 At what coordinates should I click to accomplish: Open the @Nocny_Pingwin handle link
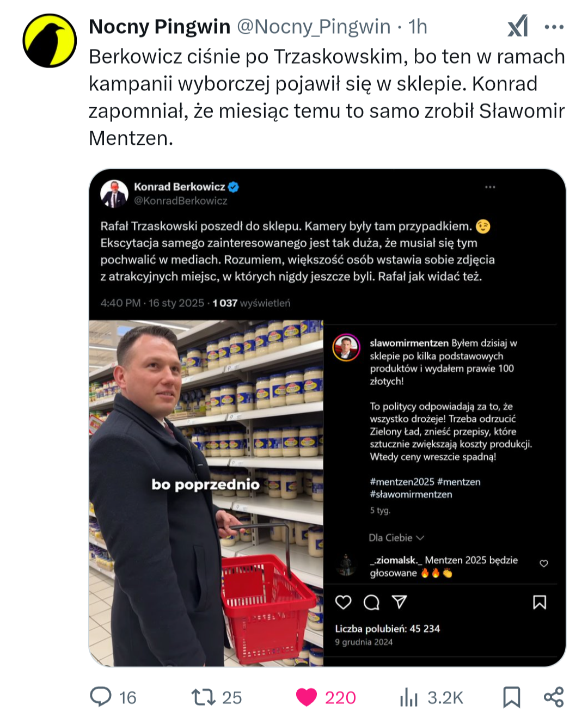[x=314, y=26]
